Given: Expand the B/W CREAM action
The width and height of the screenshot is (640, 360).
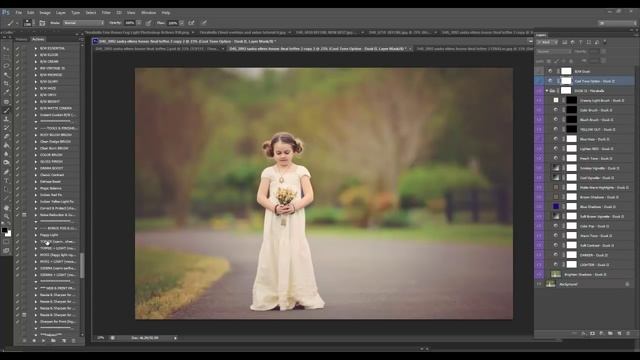Looking at the screenshot, I should click(x=36, y=62).
